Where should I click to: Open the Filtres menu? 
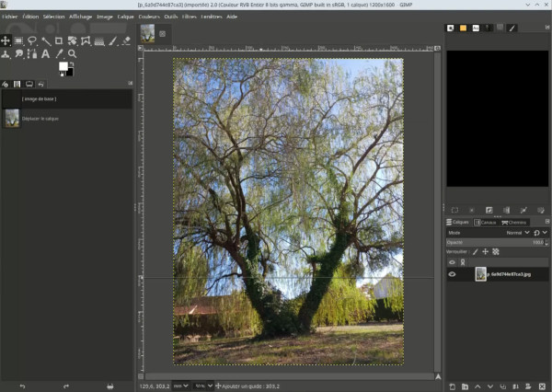tap(189, 17)
